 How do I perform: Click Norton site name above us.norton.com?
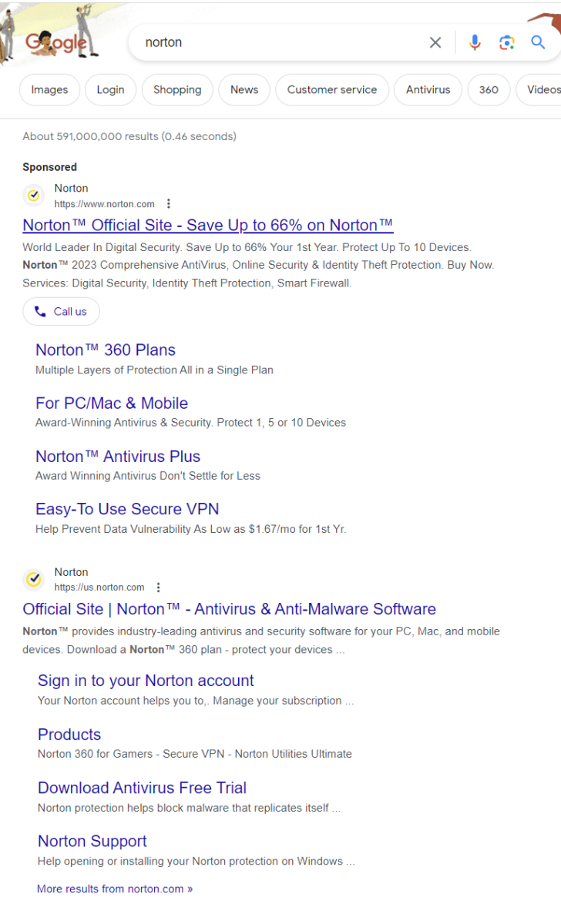(71, 572)
